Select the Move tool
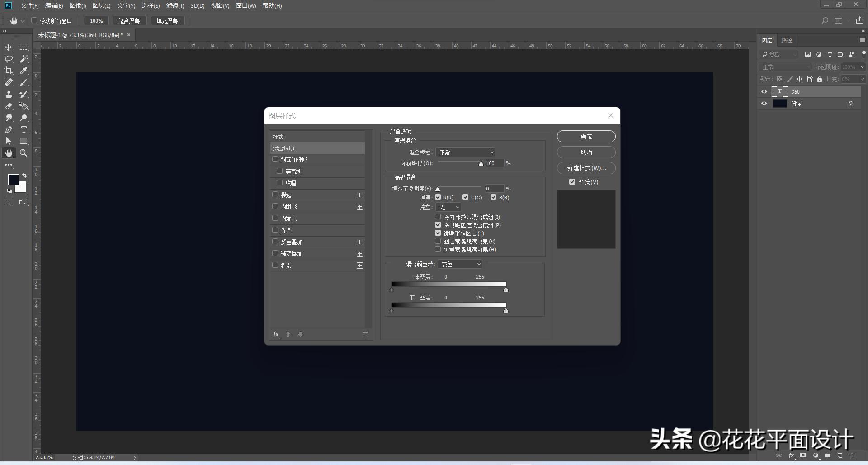 (8, 47)
